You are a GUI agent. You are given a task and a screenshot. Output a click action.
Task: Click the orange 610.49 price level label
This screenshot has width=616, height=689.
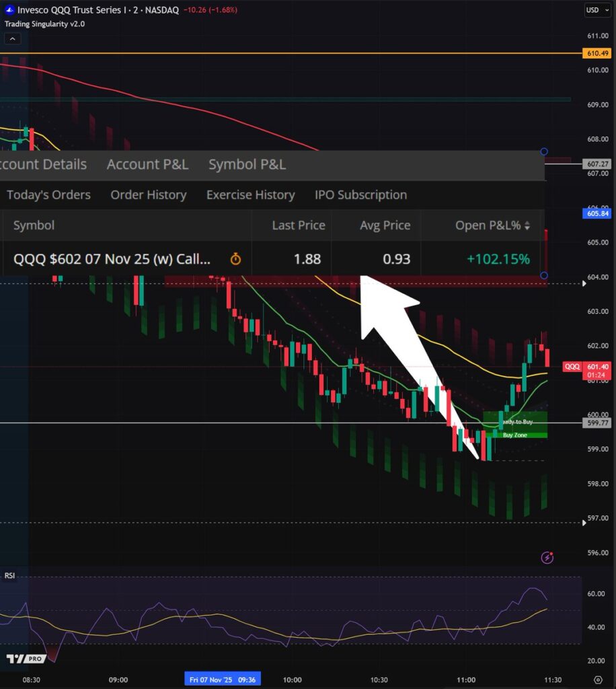click(597, 53)
